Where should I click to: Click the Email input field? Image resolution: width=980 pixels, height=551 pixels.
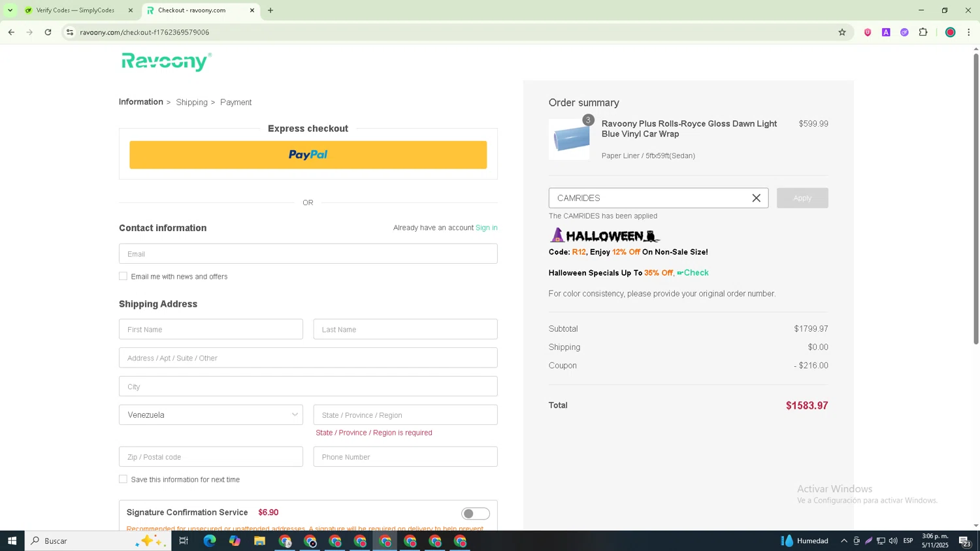click(x=308, y=254)
